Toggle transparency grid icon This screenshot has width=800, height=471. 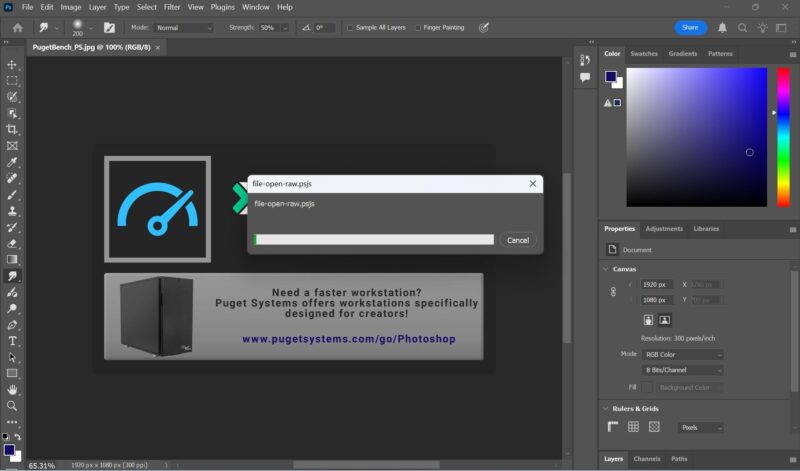(654, 427)
